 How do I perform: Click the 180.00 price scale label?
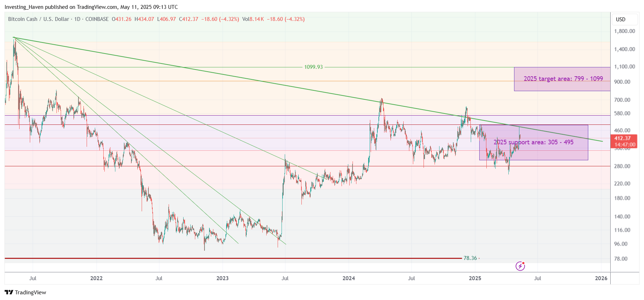click(x=622, y=198)
